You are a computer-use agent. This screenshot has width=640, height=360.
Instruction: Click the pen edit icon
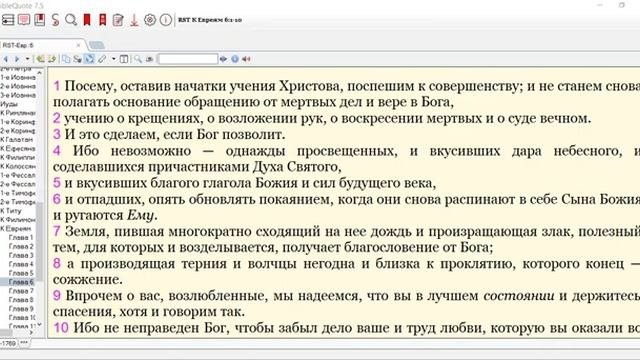tap(102, 59)
